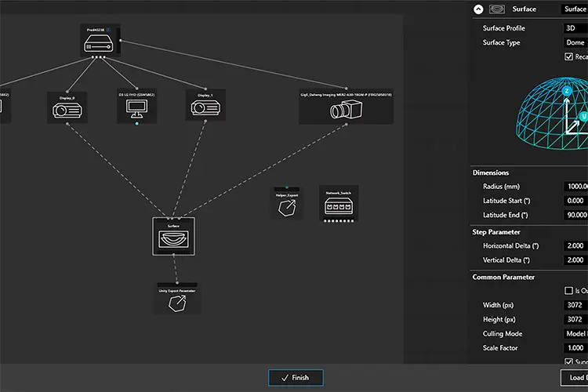
Task: Toggle the checkbox below Surface Type
Action: pos(568,56)
